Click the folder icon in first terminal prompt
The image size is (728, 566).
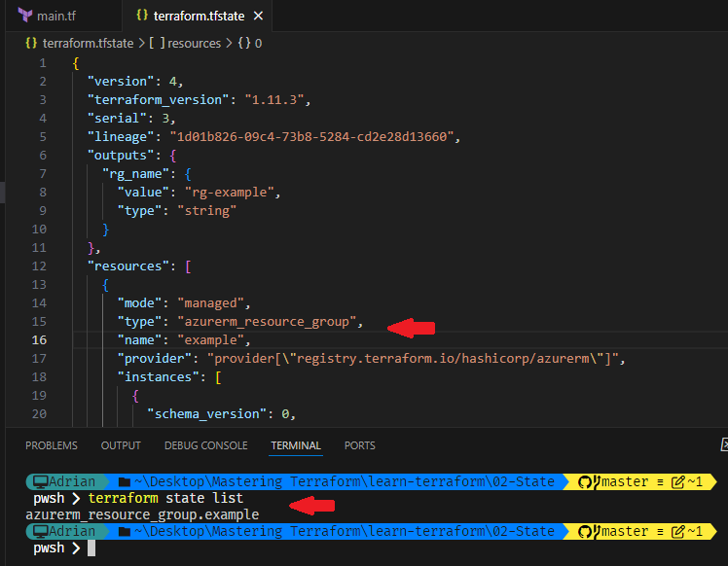point(124,482)
